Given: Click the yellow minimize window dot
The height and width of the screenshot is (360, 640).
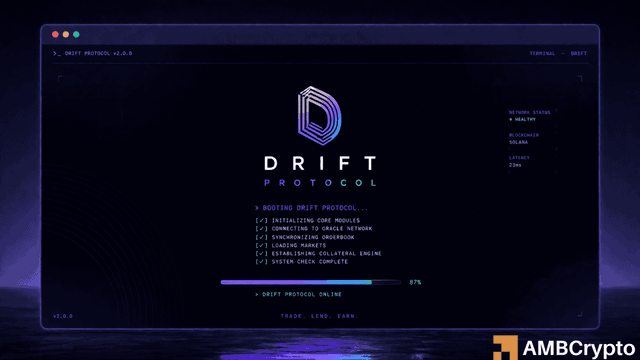Looking at the screenshot, I should [x=66, y=34].
